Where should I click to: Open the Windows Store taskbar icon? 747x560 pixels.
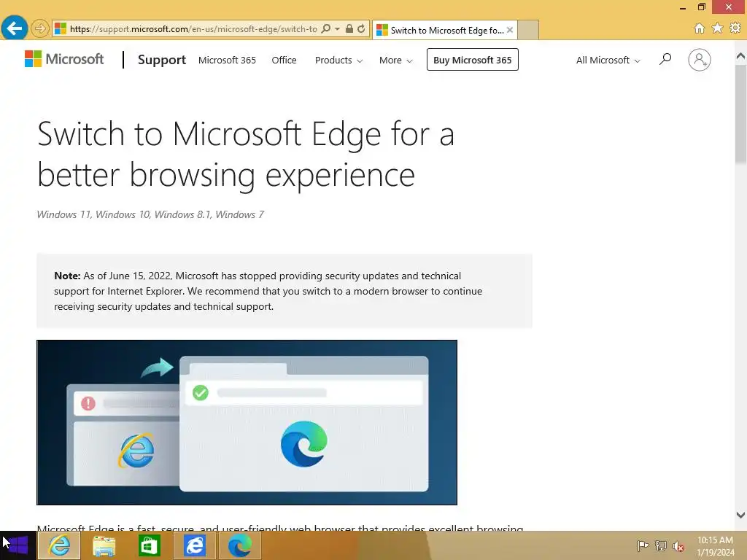149,545
